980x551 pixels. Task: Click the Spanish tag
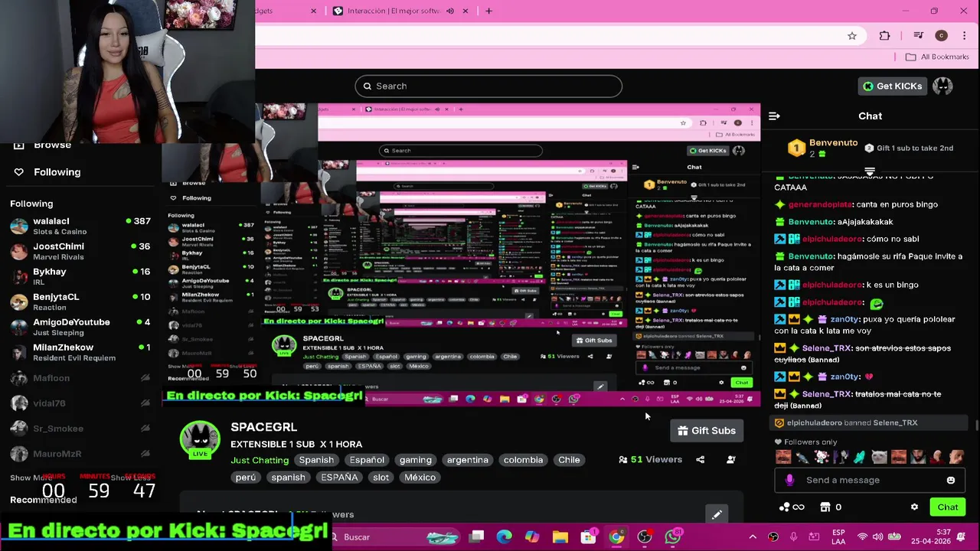316,460
